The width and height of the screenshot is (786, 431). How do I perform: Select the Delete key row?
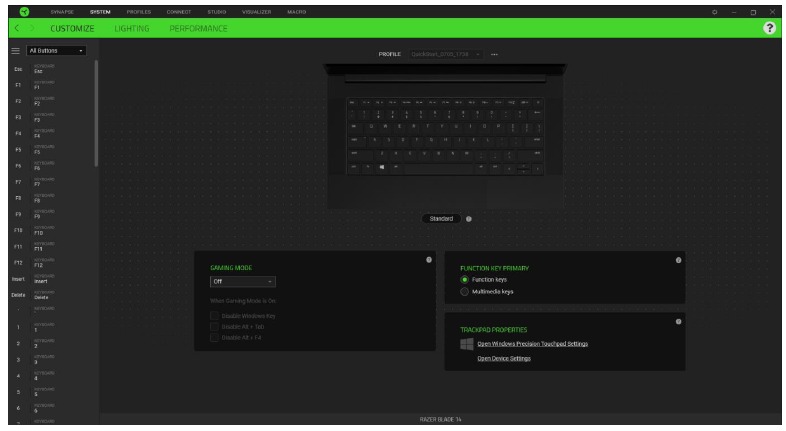52,295
